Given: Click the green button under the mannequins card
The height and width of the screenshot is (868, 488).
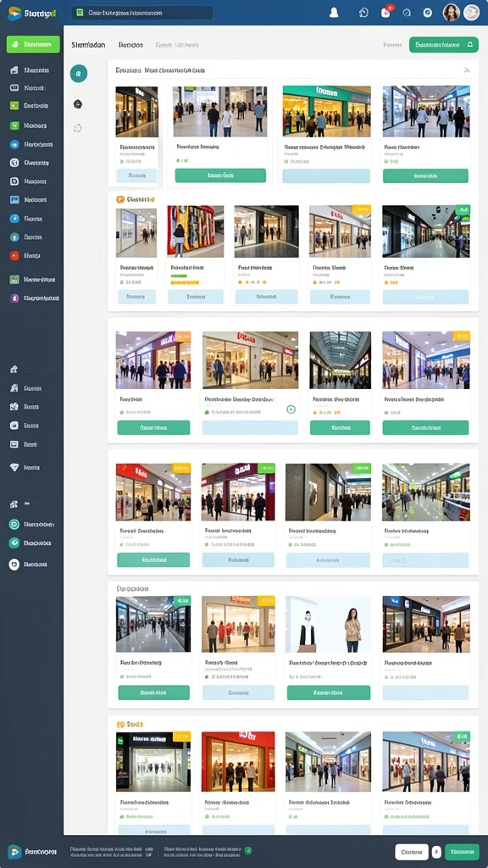Looking at the screenshot, I should click(329, 693).
